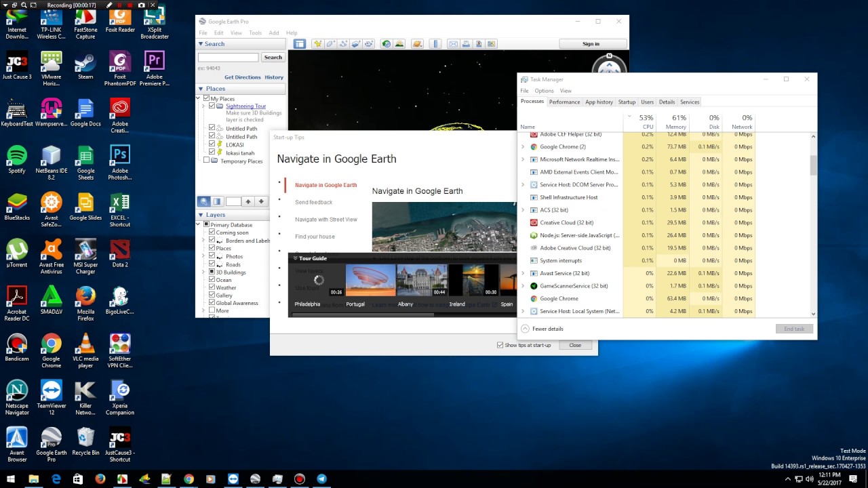Click the Add Image Overlay tool
The image size is (868, 488).
356,44
